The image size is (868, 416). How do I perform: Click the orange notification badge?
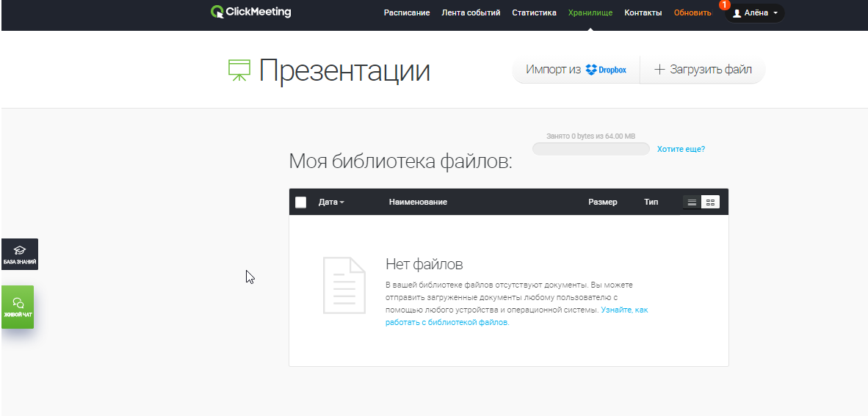725,4
